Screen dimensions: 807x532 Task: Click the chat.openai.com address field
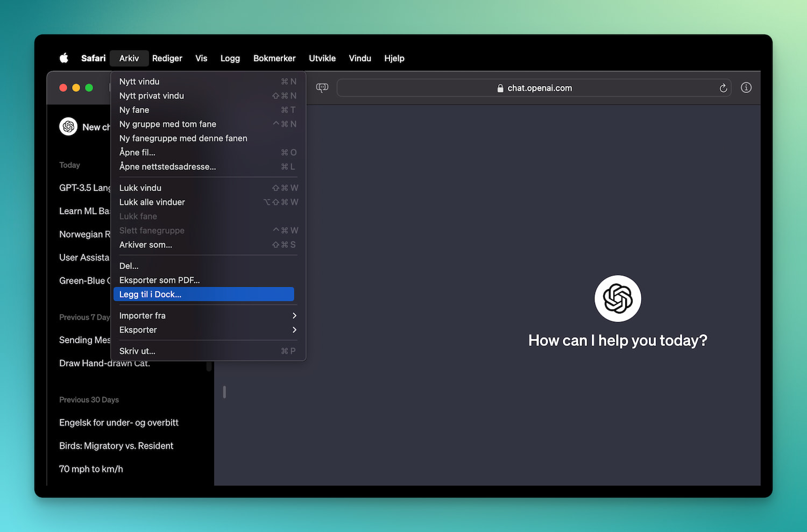pos(540,88)
